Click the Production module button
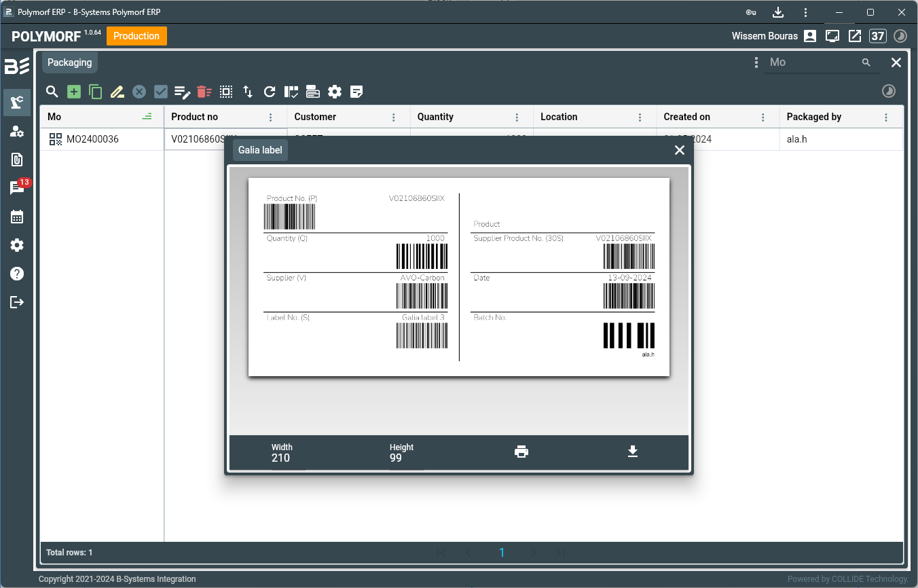 pyautogui.click(x=136, y=36)
